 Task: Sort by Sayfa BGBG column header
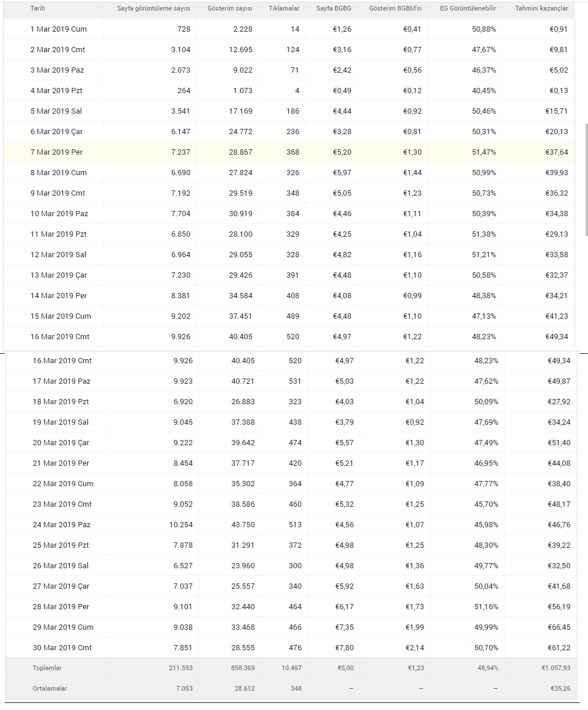point(334,9)
